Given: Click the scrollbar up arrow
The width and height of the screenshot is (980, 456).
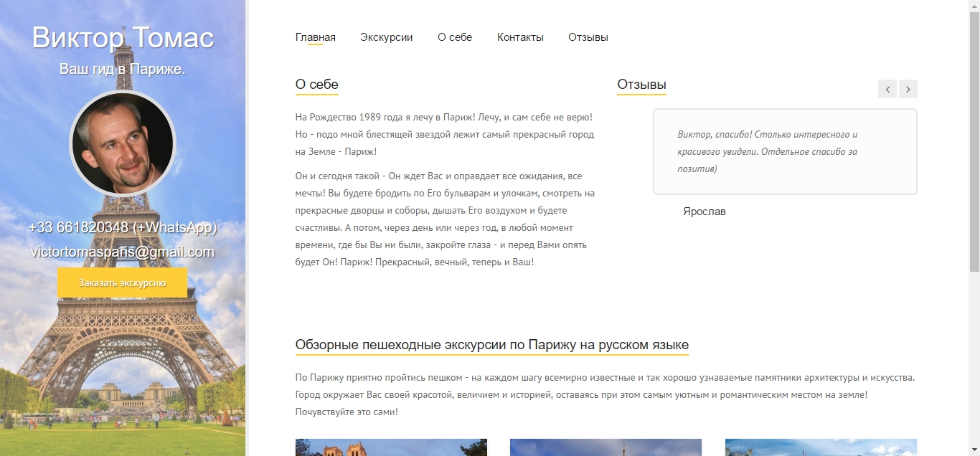Looking at the screenshot, I should (974, 6).
